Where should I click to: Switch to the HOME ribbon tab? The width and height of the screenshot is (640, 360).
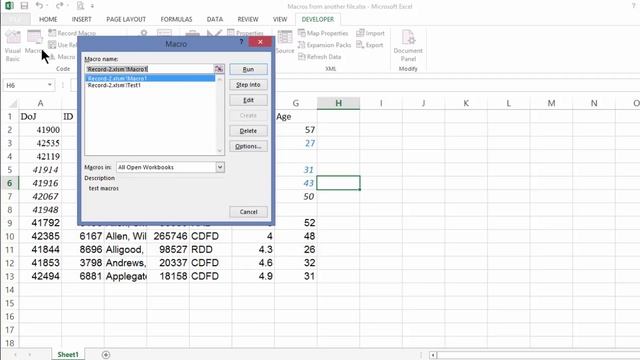coord(48,19)
